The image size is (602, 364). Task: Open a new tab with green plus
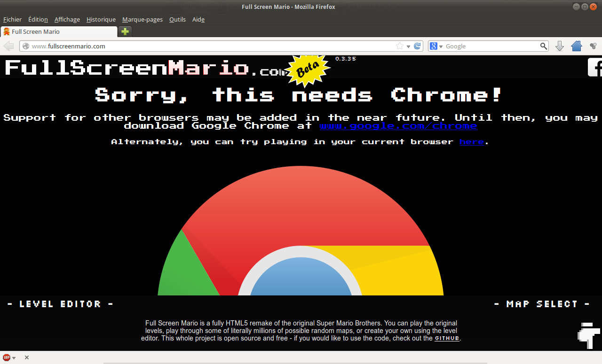(x=125, y=31)
